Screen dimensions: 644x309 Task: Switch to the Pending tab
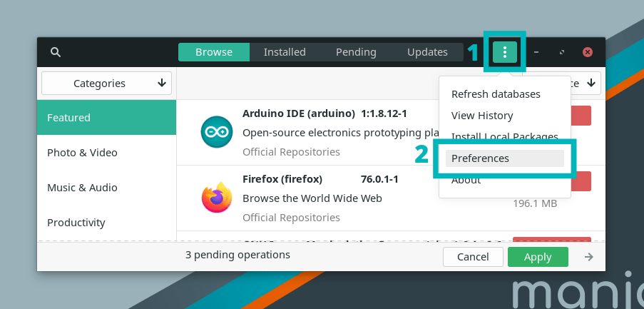point(356,52)
